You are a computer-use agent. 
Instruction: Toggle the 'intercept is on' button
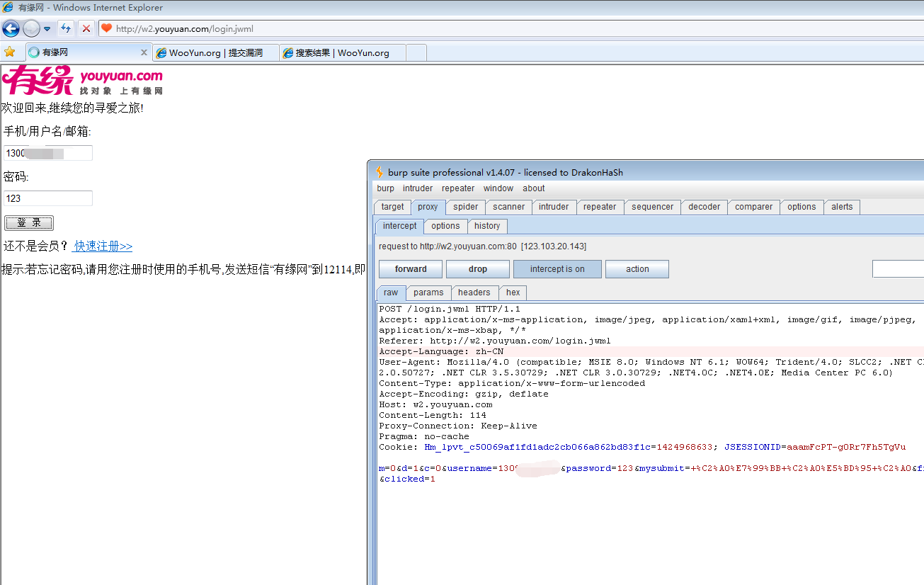(x=557, y=269)
